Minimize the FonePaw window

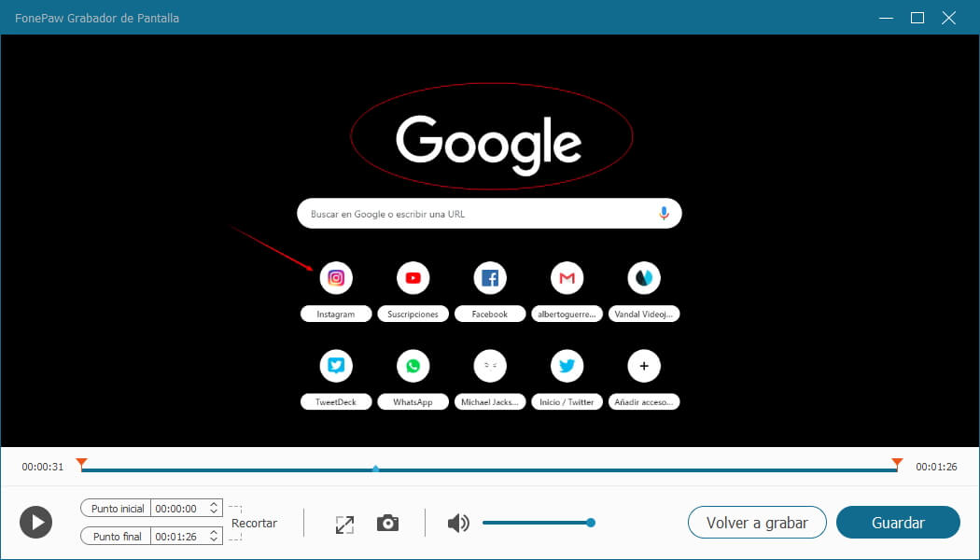click(x=886, y=18)
